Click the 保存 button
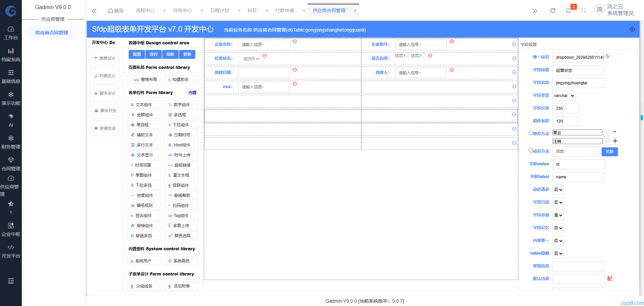This screenshot has width=644, height=306. [x=154, y=54]
